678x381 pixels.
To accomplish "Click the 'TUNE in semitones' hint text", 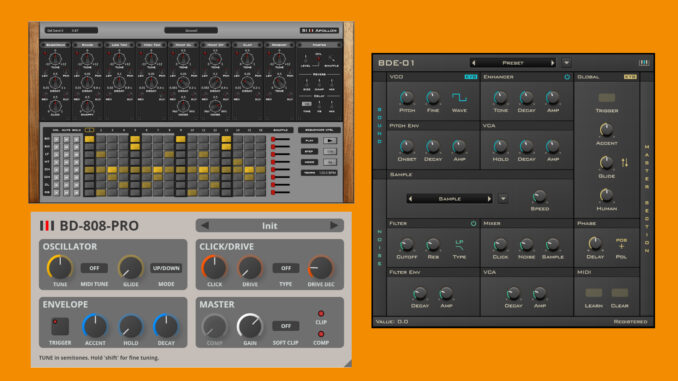I will click(x=99, y=358).
